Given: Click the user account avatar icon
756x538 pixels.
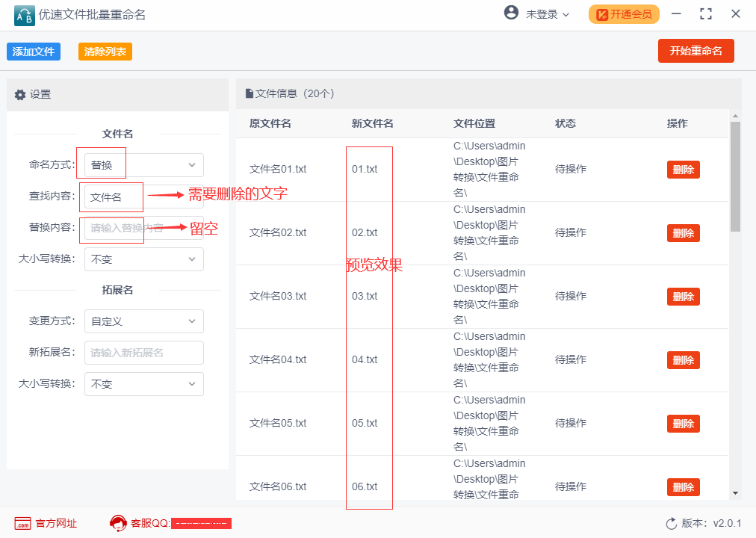Looking at the screenshot, I should tap(511, 13).
